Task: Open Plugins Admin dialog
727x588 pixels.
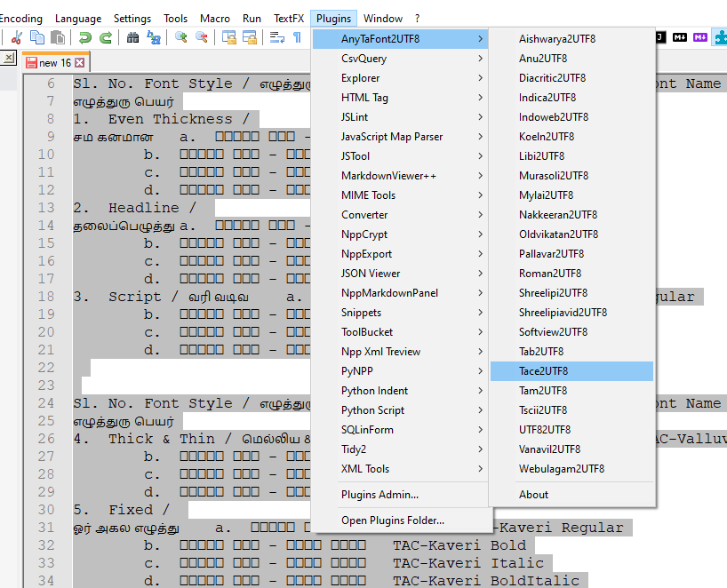Action: [x=379, y=495]
